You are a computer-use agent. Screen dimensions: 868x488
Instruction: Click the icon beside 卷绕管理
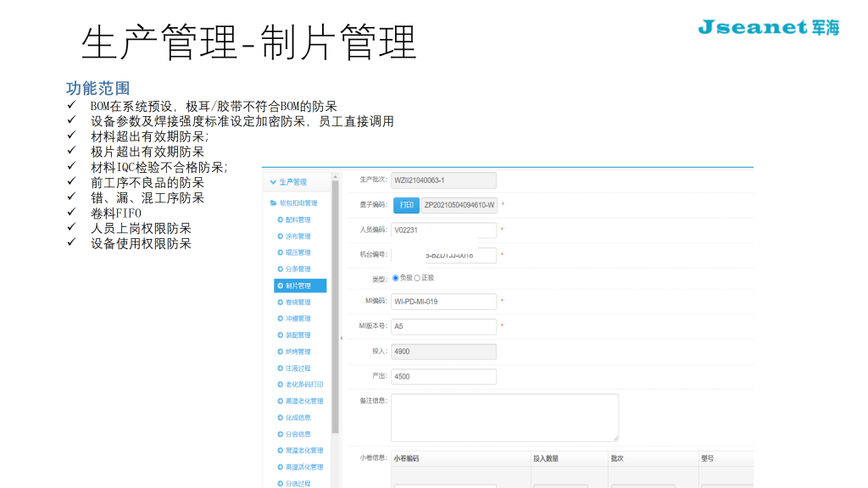pos(281,302)
